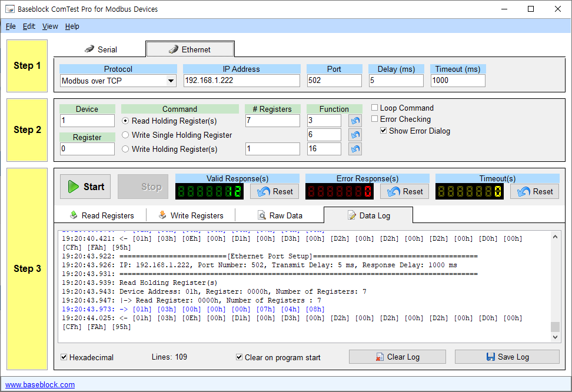Open the View menu

tap(50, 26)
